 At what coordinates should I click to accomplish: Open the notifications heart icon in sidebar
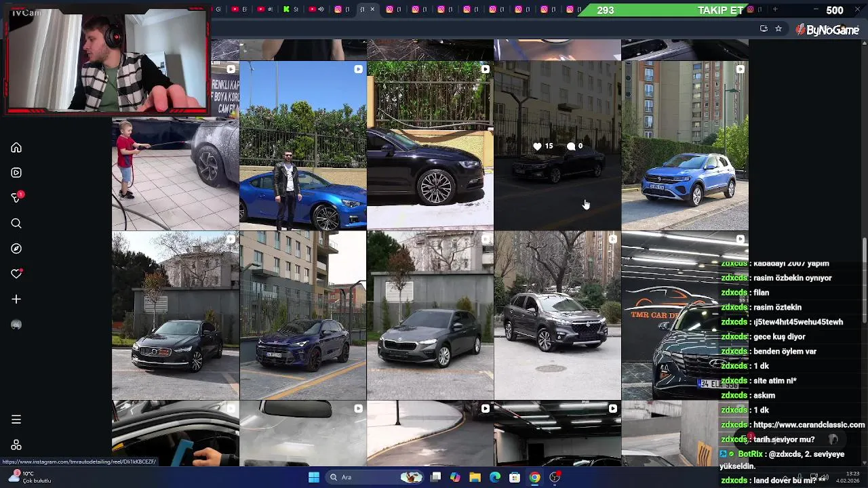16,274
